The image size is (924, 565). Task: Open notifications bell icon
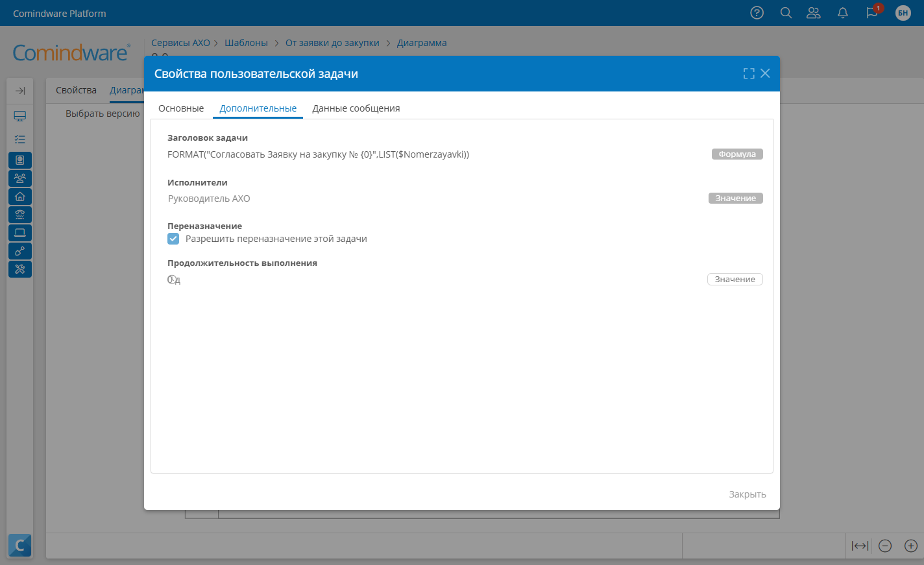pos(842,12)
